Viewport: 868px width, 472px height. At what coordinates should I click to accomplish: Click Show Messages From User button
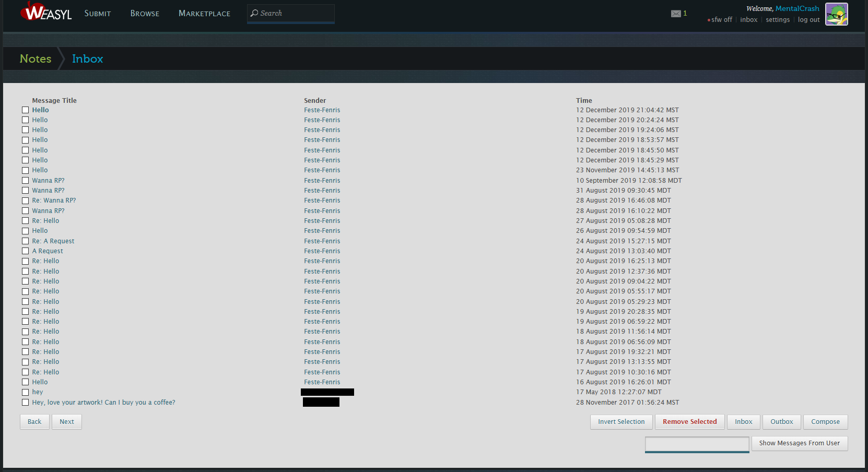click(x=799, y=443)
